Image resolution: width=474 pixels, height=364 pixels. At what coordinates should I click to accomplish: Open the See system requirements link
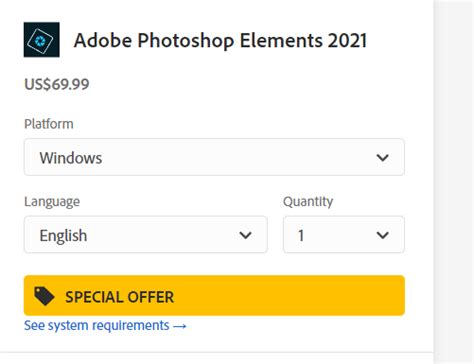point(105,325)
